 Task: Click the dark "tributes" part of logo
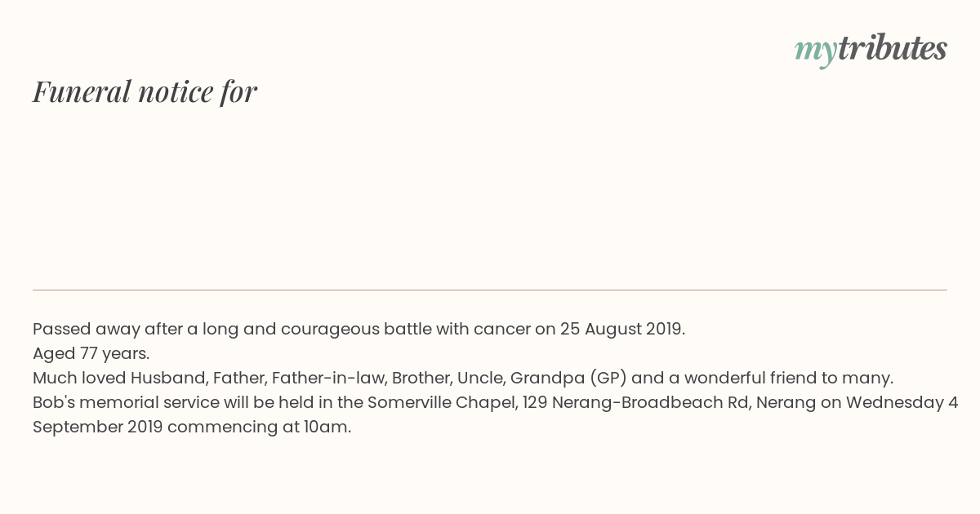pyautogui.click(x=893, y=48)
